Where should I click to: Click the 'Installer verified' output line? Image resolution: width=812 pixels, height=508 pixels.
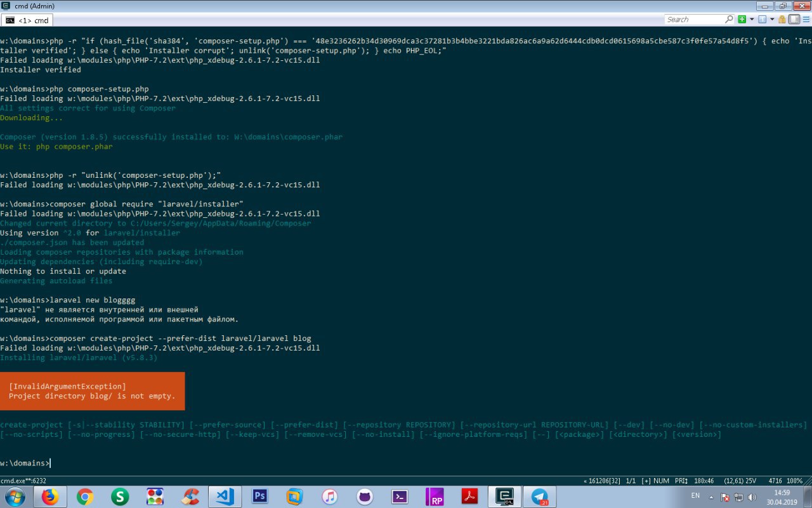[41, 70]
